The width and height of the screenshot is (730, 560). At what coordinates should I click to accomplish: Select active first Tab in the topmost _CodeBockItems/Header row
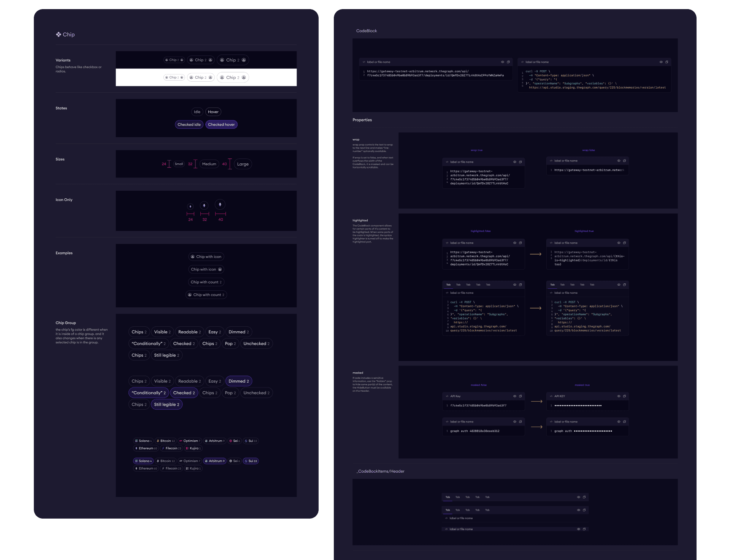pos(448,497)
